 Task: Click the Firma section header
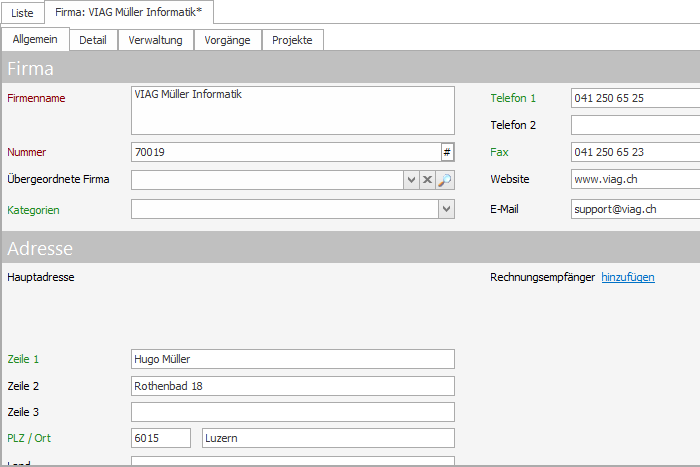[x=351, y=68]
